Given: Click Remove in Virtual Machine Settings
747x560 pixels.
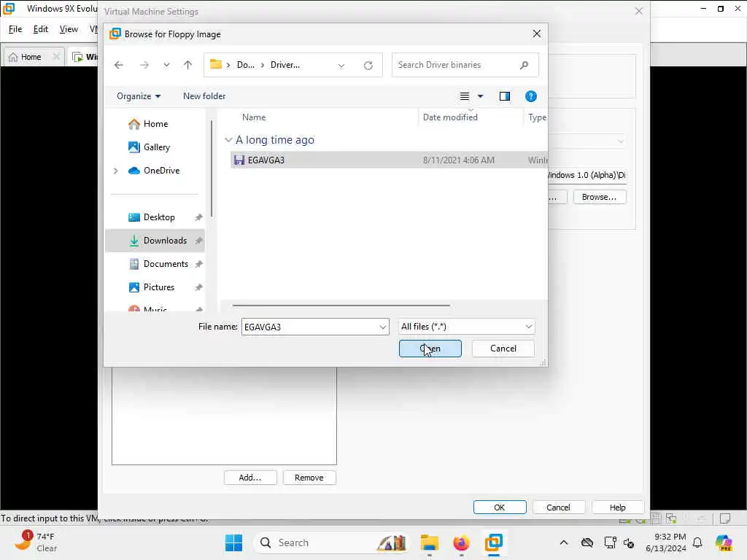Looking at the screenshot, I should [309, 478].
